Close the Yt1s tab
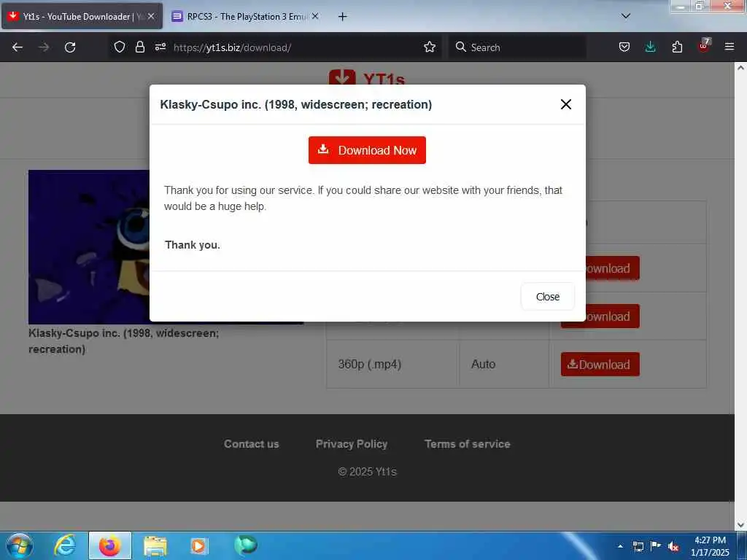The width and height of the screenshot is (747, 560). [151, 16]
